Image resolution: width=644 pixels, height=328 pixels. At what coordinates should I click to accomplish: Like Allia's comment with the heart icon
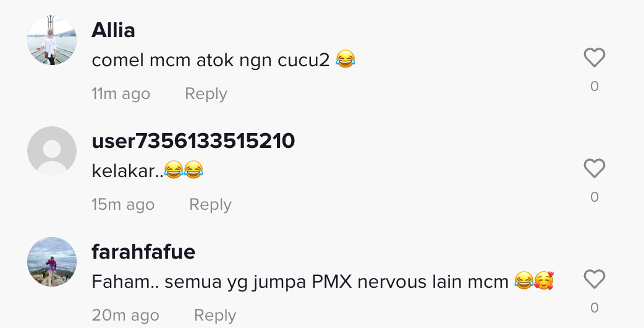595,58
